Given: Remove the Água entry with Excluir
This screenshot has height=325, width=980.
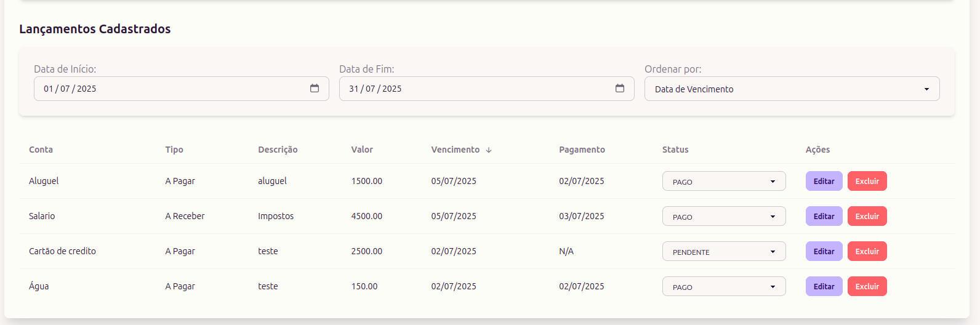Looking at the screenshot, I should click(867, 286).
